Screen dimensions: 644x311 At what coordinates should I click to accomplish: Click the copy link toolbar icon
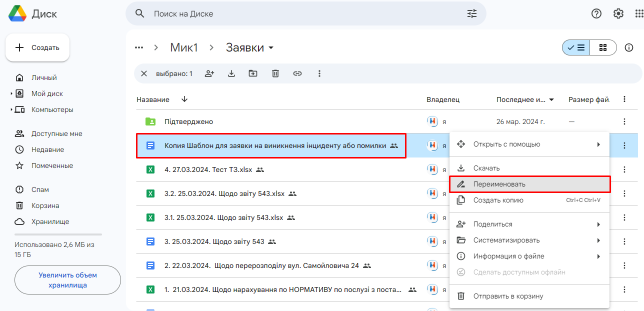[x=297, y=73]
